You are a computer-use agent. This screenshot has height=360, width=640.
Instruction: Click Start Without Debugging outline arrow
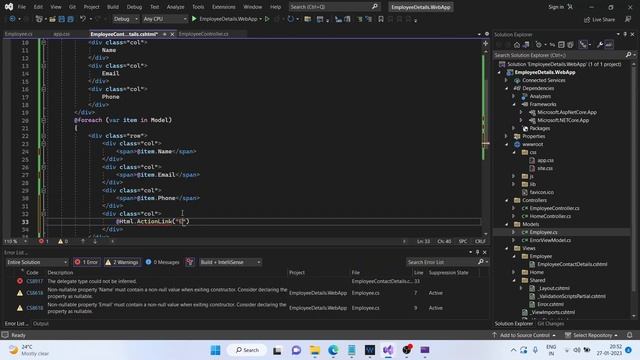coord(267,19)
